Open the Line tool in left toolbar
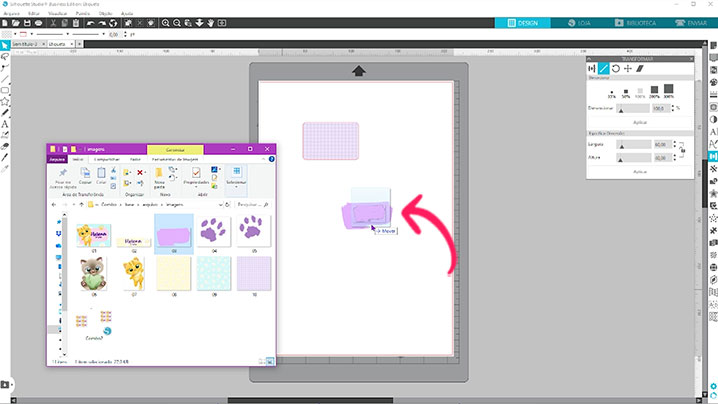Viewport: 718px width, 404px height. click(5, 75)
